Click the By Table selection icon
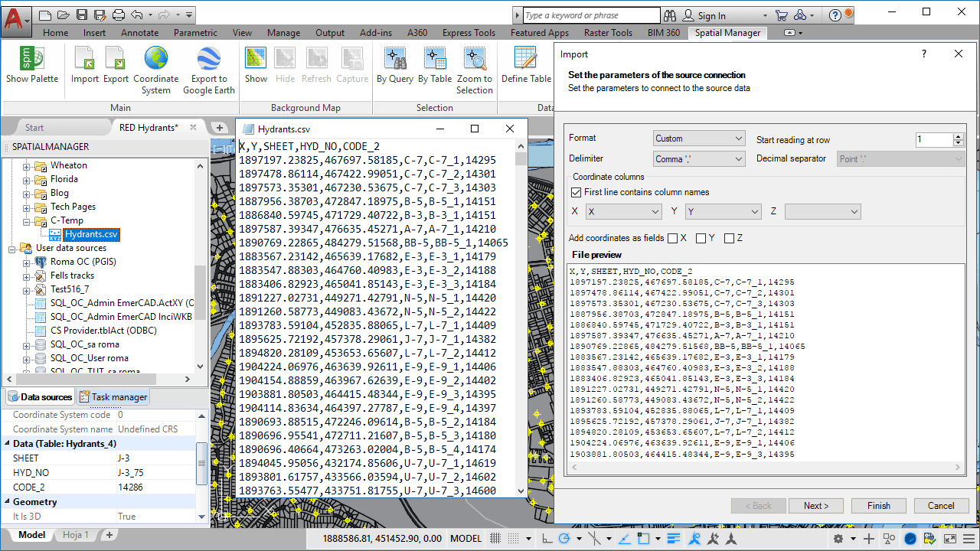This screenshot has width=980, height=551. point(435,59)
